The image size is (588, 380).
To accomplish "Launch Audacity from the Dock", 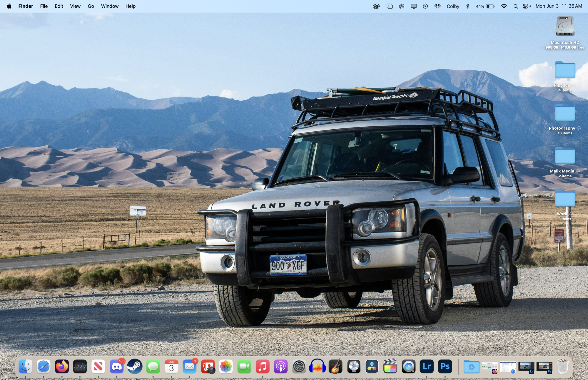I will click(x=317, y=366).
